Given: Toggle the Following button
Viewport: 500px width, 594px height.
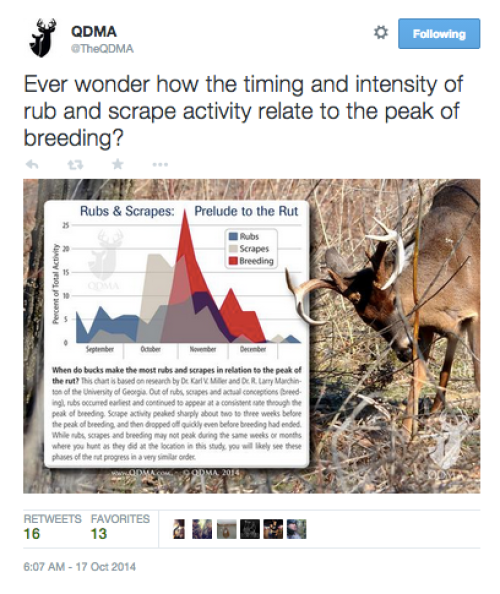Looking at the screenshot, I should 439,34.
